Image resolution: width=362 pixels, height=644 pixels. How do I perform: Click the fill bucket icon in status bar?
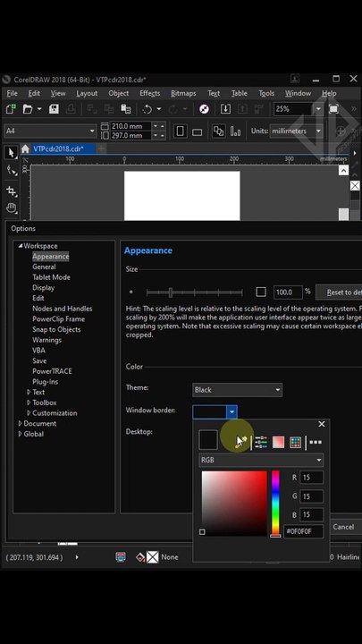click(140, 557)
